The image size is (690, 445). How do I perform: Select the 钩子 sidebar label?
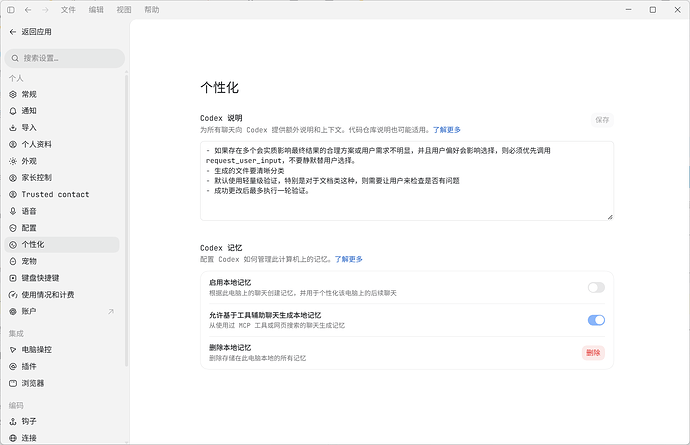point(29,421)
